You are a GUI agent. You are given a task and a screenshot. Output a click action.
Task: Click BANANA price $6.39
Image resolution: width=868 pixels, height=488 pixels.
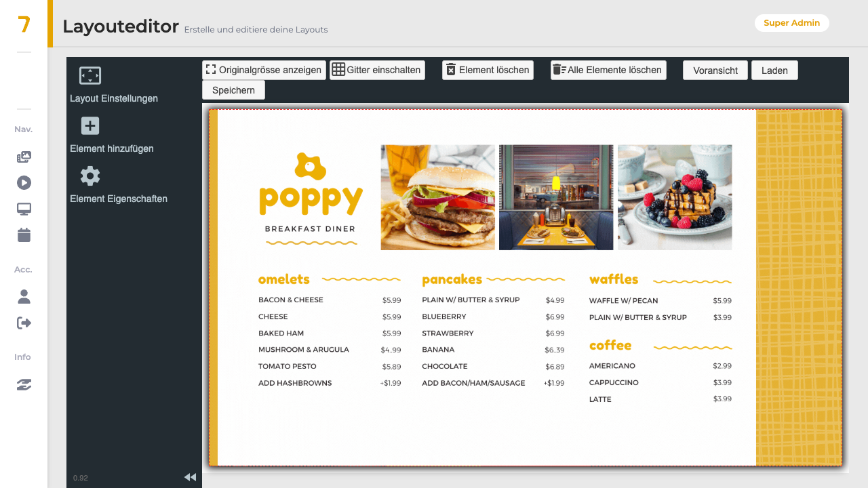tap(555, 350)
